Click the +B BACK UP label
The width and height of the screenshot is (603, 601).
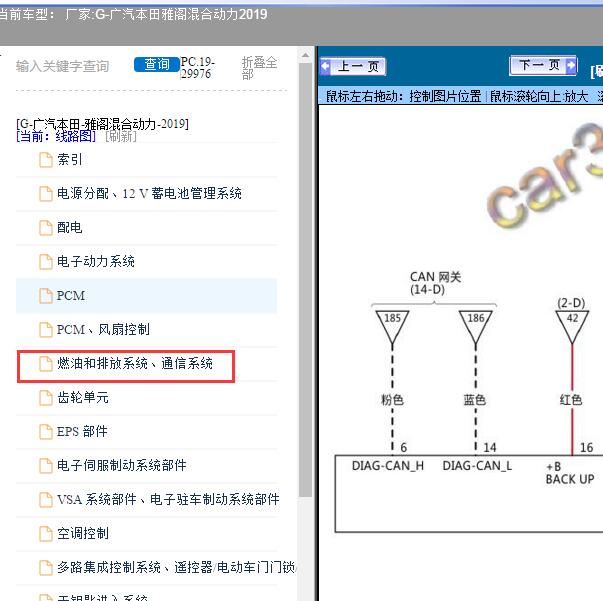570,473
